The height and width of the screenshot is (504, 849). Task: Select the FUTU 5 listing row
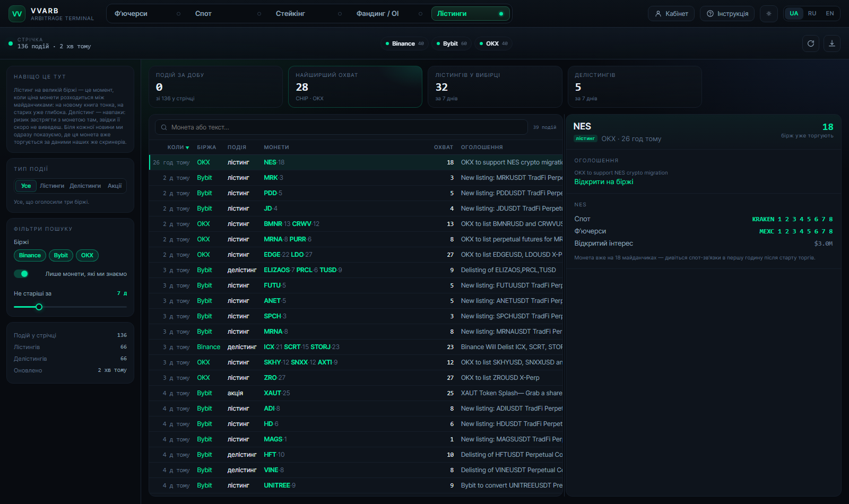coord(356,285)
